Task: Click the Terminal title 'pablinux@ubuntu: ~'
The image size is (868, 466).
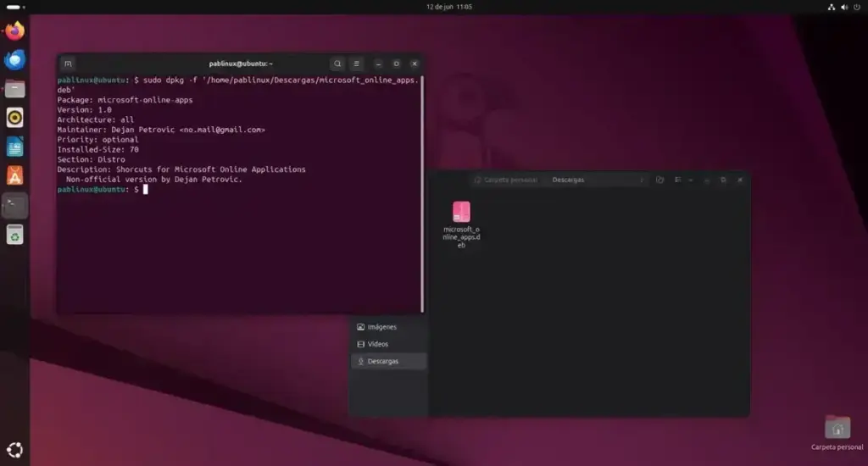Action: [x=241, y=64]
